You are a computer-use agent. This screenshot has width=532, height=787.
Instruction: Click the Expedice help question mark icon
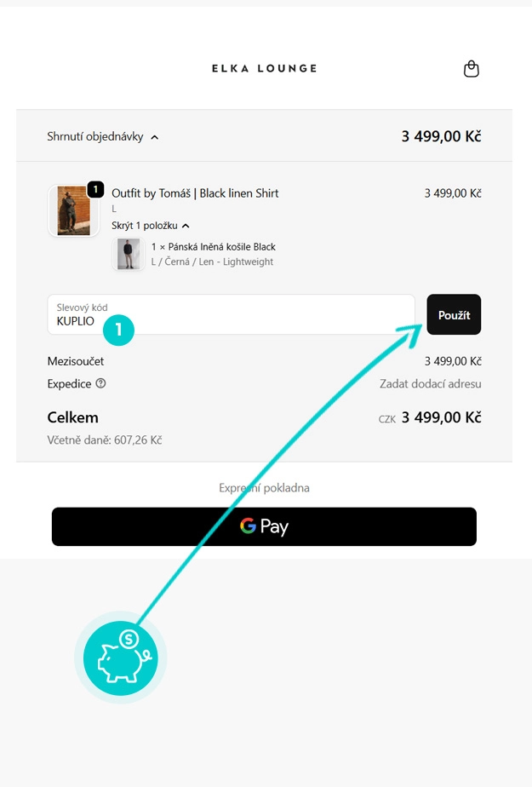101,384
